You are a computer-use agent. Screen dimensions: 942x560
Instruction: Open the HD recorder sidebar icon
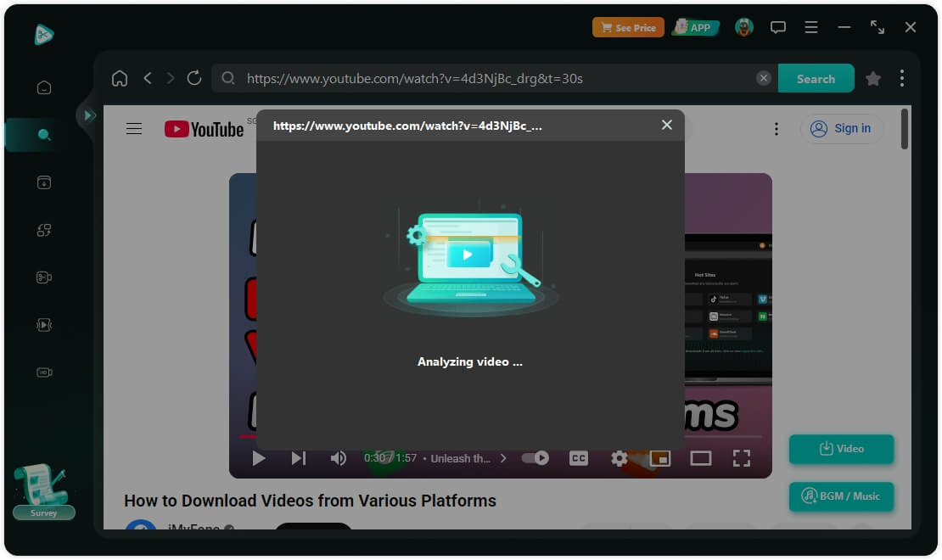coord(44,372)
